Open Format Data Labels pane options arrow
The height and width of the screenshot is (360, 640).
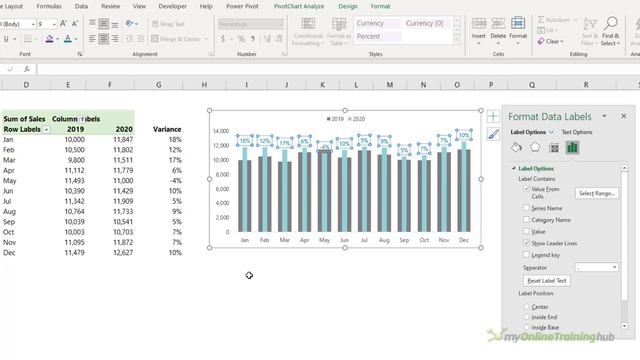click(x=604, y=116)
